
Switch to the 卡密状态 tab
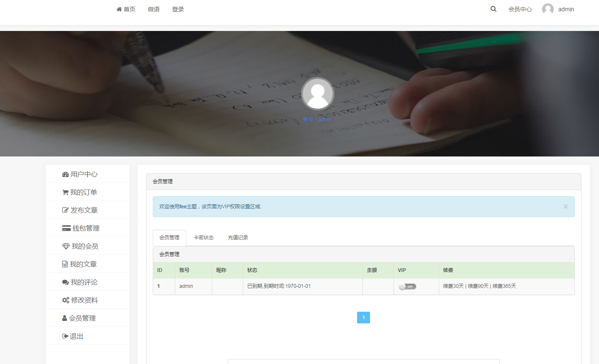coord(203,238)
